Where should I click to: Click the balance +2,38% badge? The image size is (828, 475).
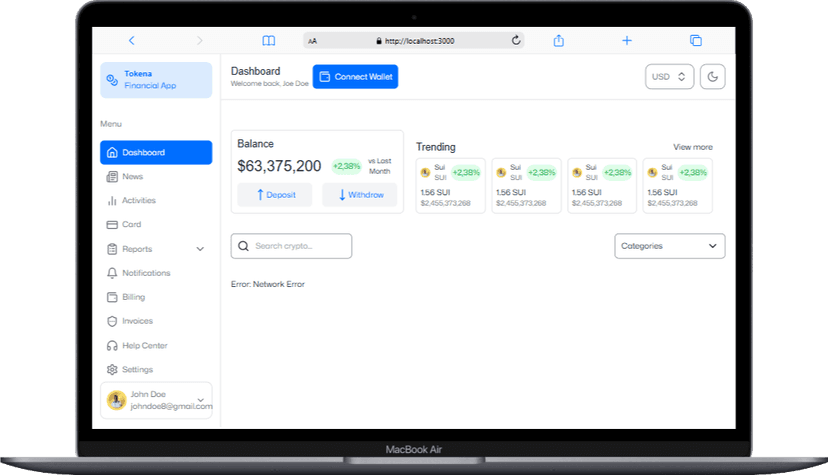[x=346, y=166]
